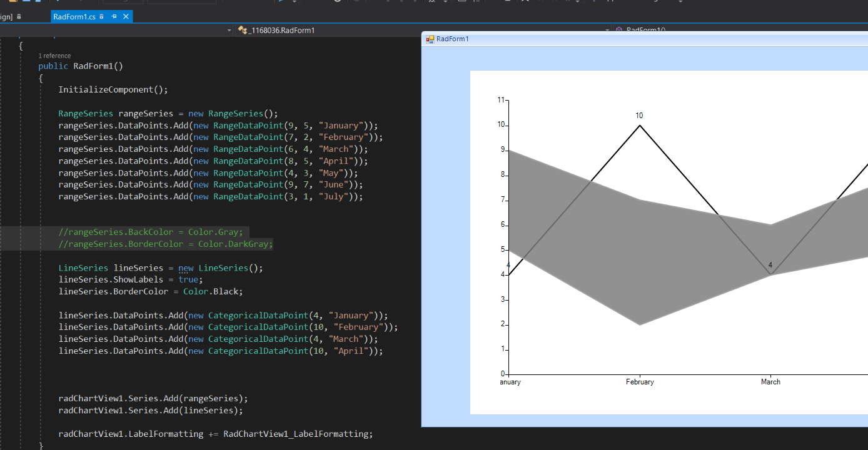Screen dimensions: 868x450
Task: Switch to the RadForm1.cs tab
Action: (74, 17)
